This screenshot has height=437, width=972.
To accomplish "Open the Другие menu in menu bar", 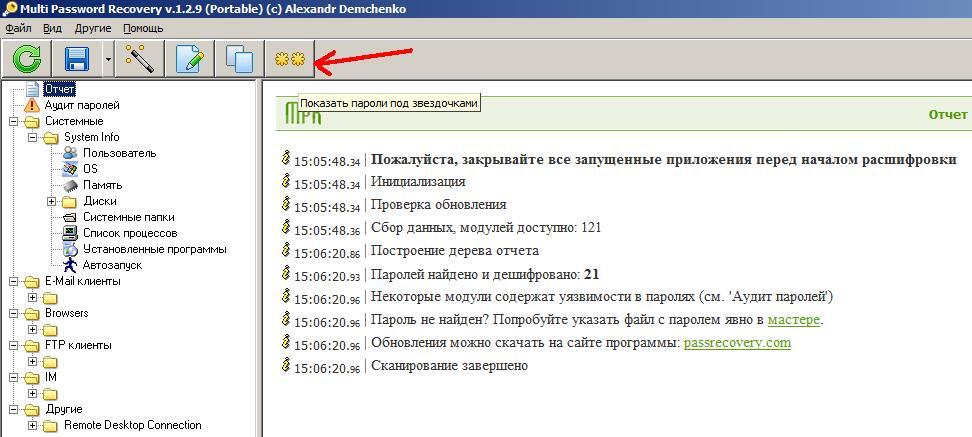I will click(x=92, y=29).
